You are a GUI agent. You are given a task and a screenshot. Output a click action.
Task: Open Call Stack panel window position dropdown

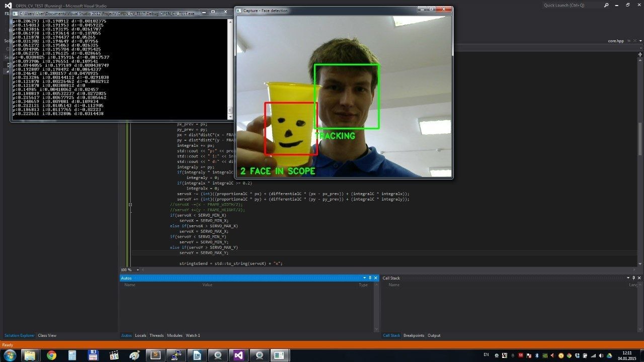(628, 278)
